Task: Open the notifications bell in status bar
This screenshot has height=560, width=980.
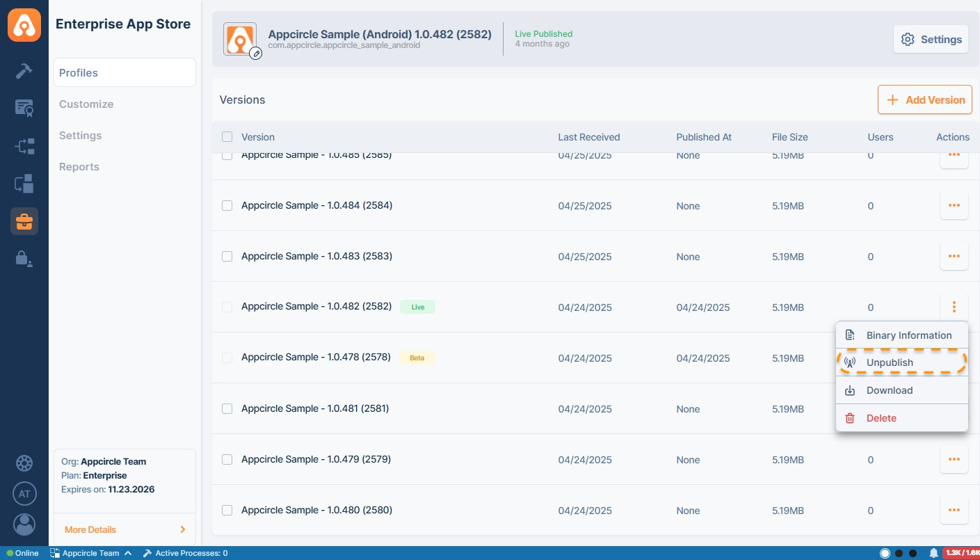Action: [933, 553]
